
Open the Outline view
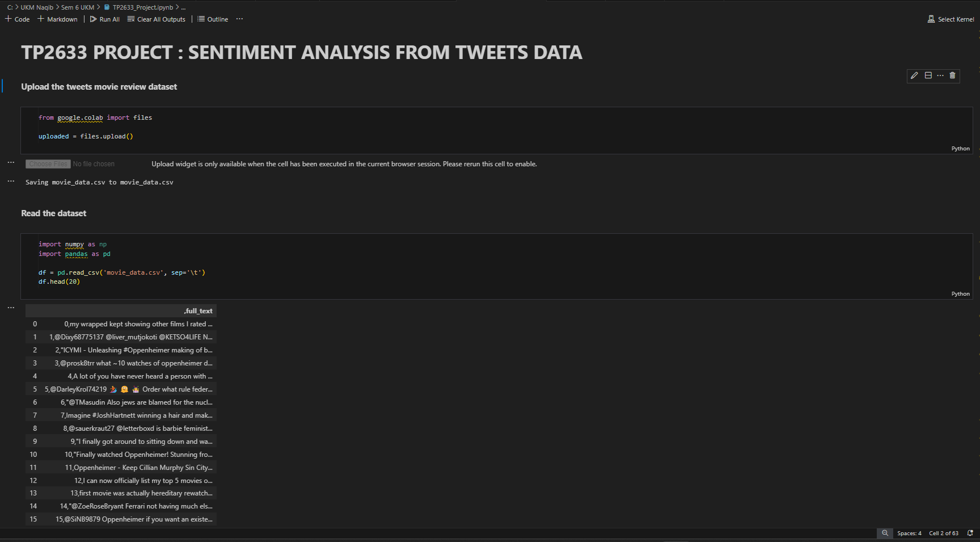213,19
